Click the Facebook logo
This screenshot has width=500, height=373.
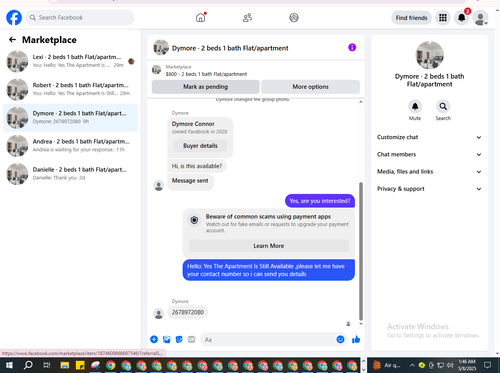click(x=14, y=18)
